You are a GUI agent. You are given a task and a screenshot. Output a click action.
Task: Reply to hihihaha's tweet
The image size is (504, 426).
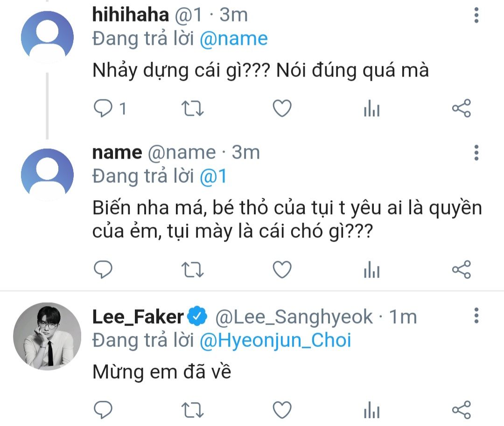click(103, 109)
